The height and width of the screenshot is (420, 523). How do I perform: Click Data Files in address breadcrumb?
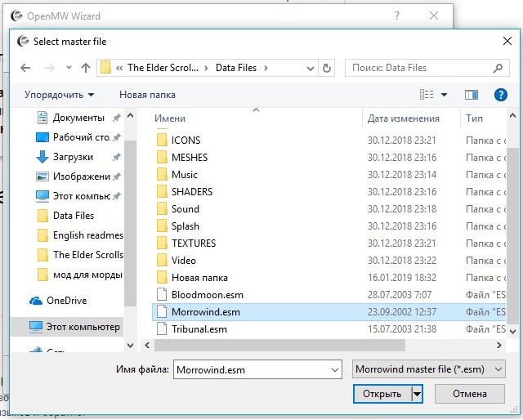point(236,68)
